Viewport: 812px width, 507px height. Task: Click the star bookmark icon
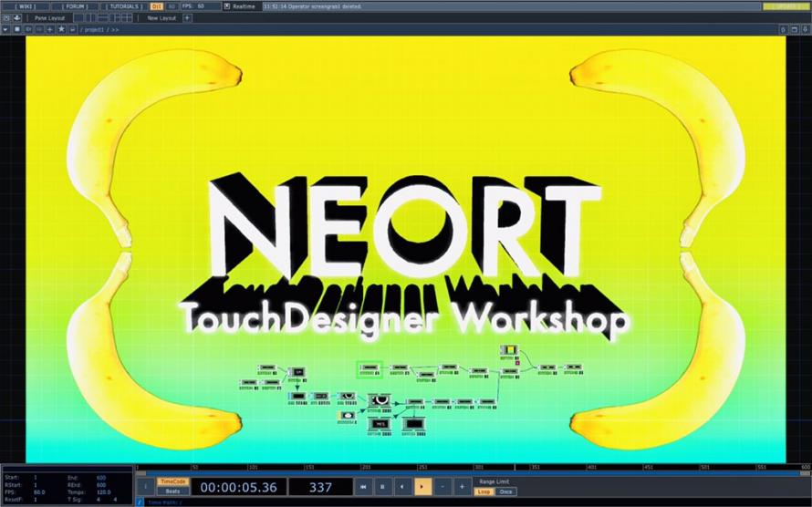pyautogui.click(x=61, y=29)
